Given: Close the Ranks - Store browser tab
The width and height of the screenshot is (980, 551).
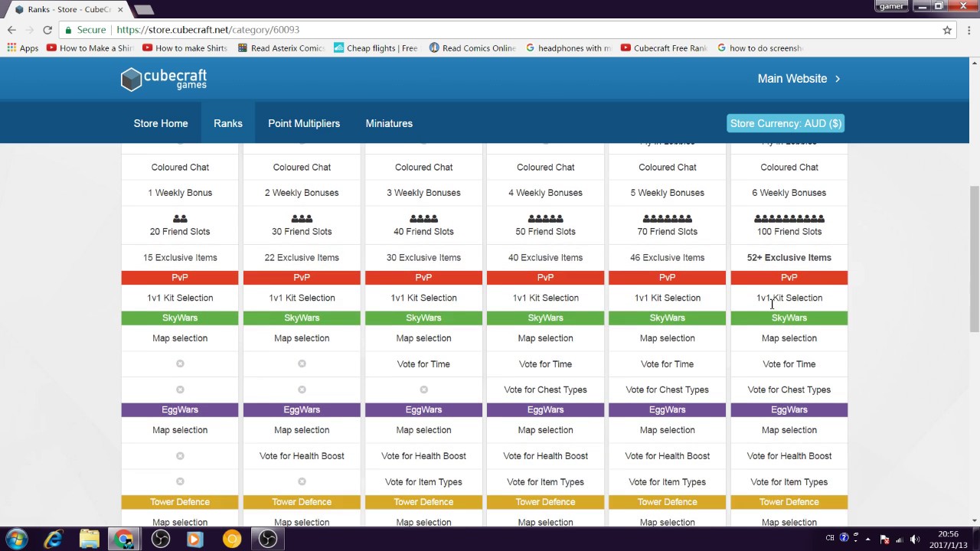Looking at the screenshot, I should point(120,9).
